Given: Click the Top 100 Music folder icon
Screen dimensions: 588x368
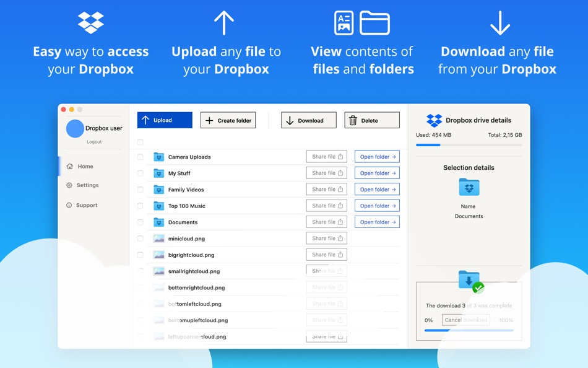Looking at the screenshot, I should [x=159, y=206].
